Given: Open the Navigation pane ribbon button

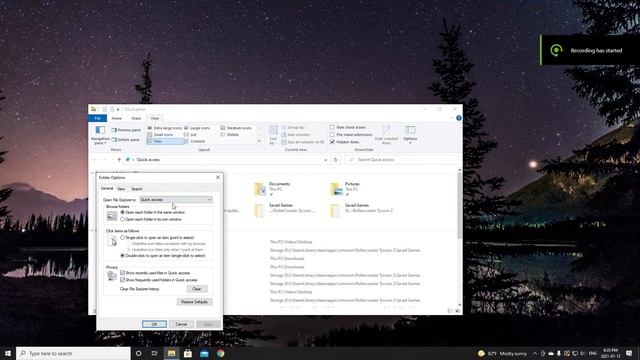Looking at the screenshot, I should click(100, 136).
